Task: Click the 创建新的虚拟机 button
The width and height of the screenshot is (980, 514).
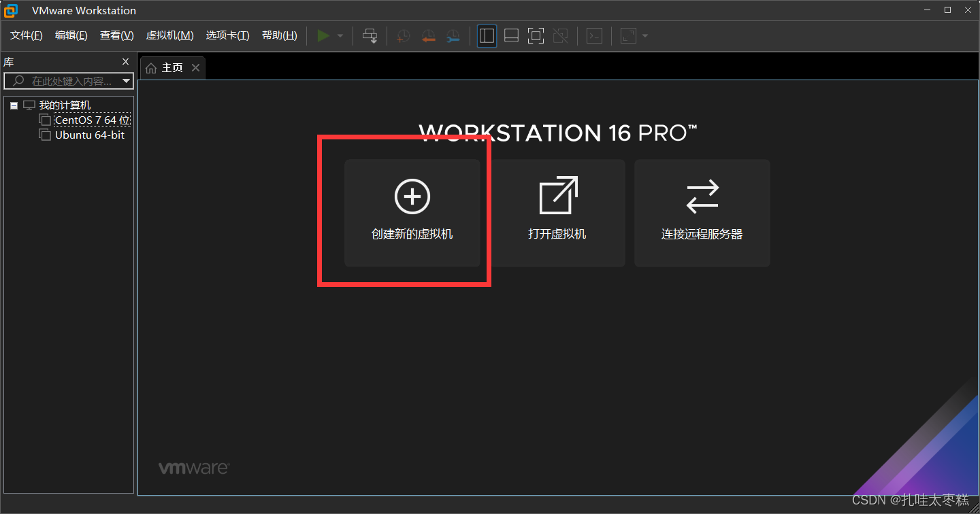Action: click(x=412, y=213)
